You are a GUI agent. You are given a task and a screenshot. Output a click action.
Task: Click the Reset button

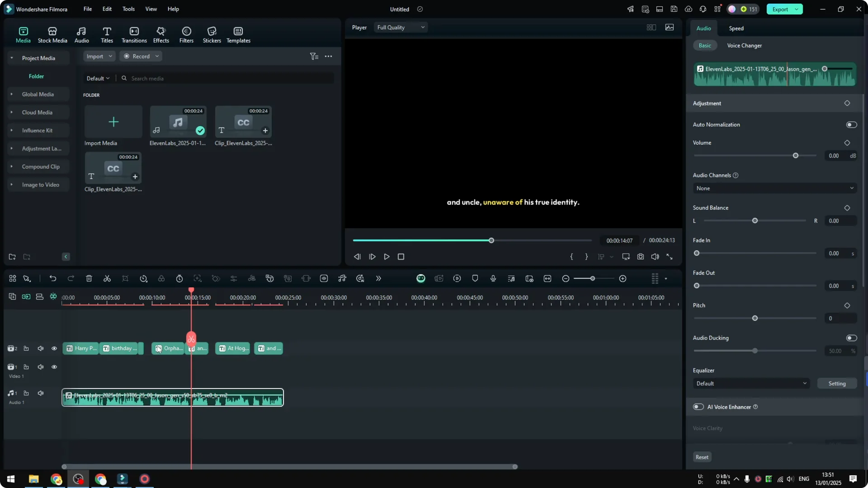[x=702, y=457]
